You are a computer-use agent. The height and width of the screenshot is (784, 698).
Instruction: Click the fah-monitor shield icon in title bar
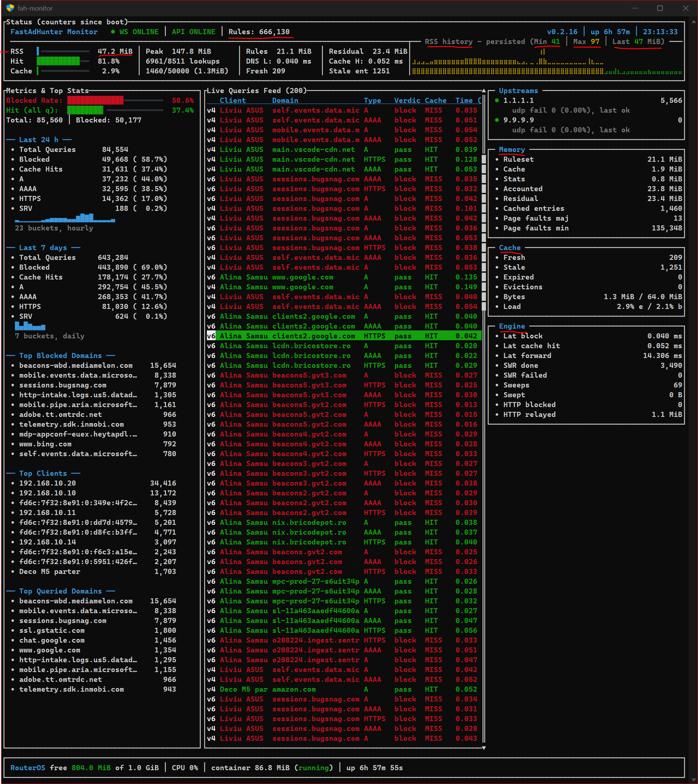coord(10,8)
